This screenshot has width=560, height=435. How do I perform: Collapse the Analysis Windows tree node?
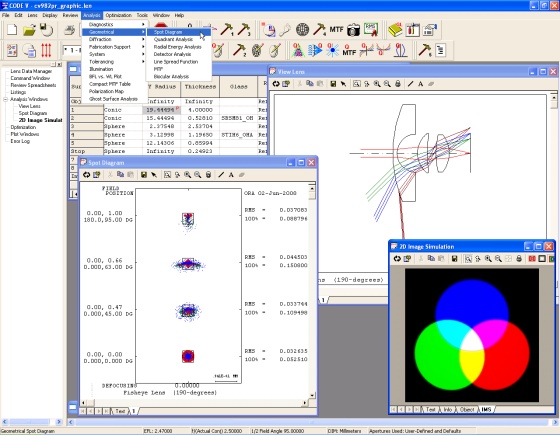point(6,99)
